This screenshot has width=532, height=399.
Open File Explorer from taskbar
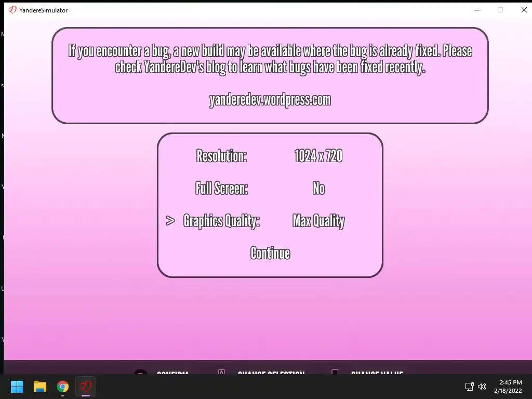click(39, 387)
